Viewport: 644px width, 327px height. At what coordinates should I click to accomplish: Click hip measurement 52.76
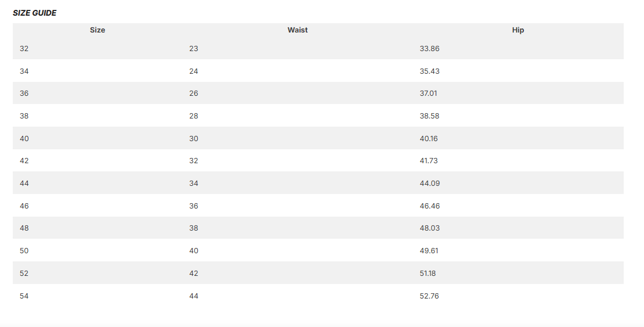click(x=429, y=296)
